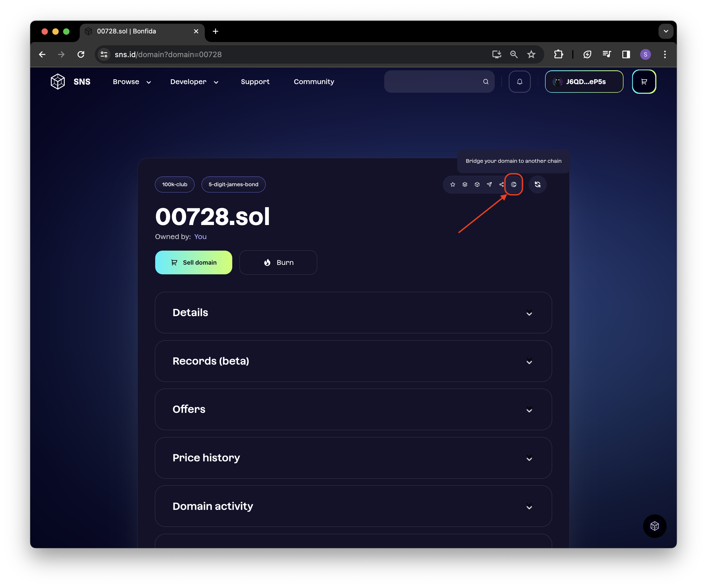Open the Support page

(255, 82)
